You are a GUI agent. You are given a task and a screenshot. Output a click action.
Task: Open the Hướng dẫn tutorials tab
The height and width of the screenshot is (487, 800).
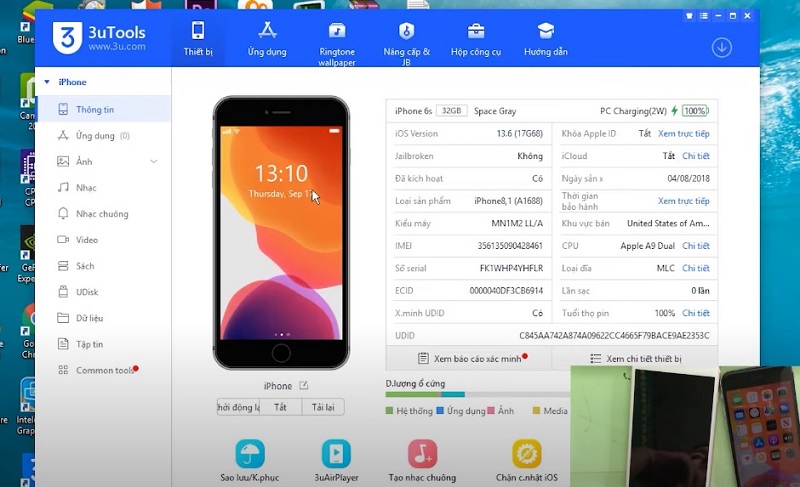tap(545, 39)
